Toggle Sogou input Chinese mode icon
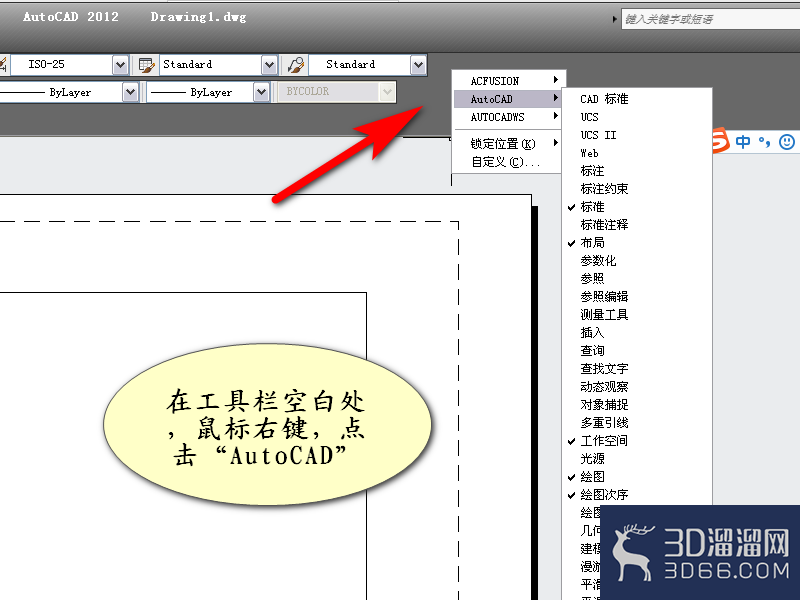 tap(743, 141)
